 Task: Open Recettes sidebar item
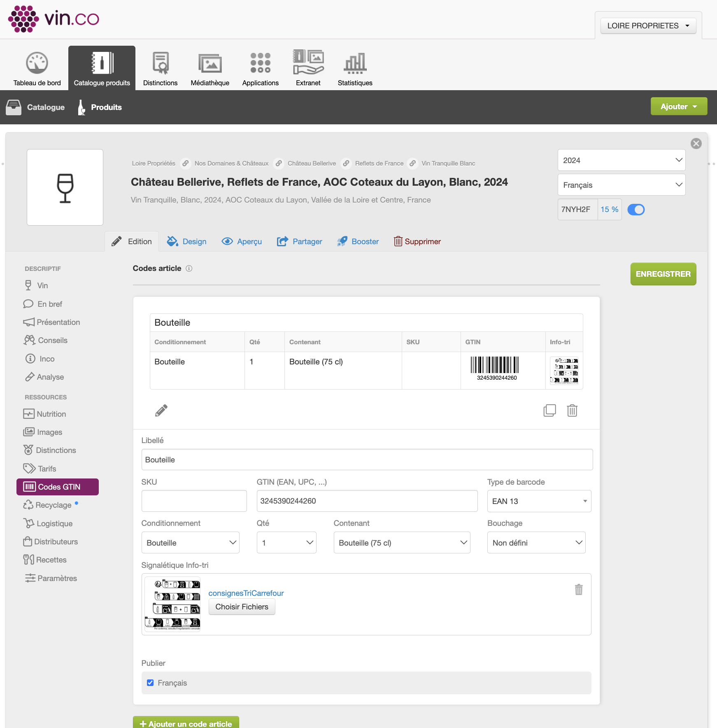point(45,560)
